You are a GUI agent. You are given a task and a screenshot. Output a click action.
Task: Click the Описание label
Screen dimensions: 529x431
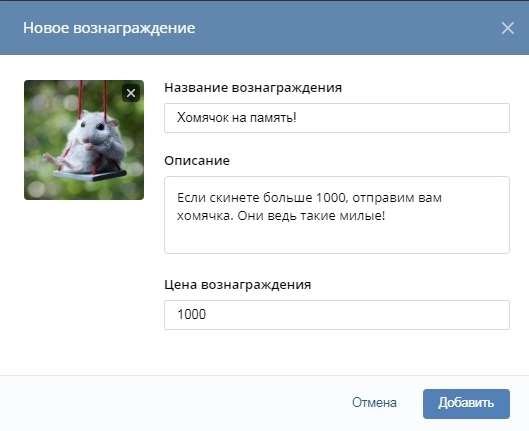(x=197, y=161)
